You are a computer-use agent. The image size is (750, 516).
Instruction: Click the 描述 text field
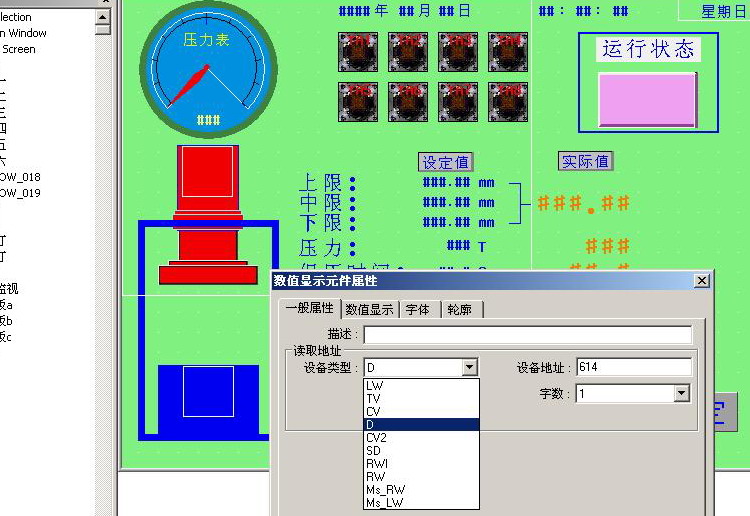pos(527,334)
